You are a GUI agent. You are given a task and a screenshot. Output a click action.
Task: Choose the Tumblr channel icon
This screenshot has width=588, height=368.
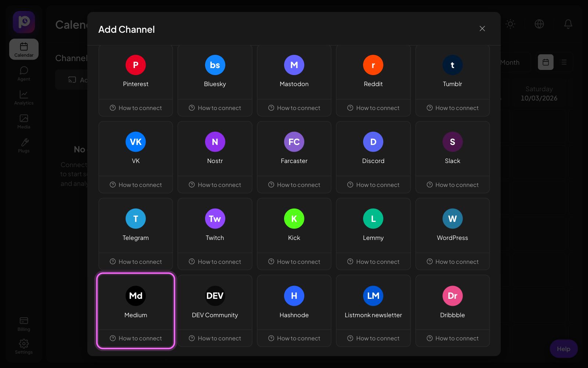pyautogui.click(x=452, y=65)
